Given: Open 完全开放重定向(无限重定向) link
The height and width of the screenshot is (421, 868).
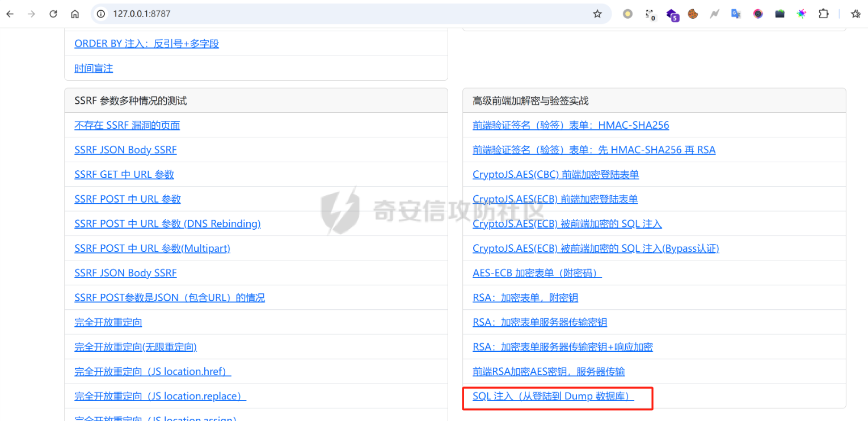Looking at the screenshot, I should (x=136, y=347).
